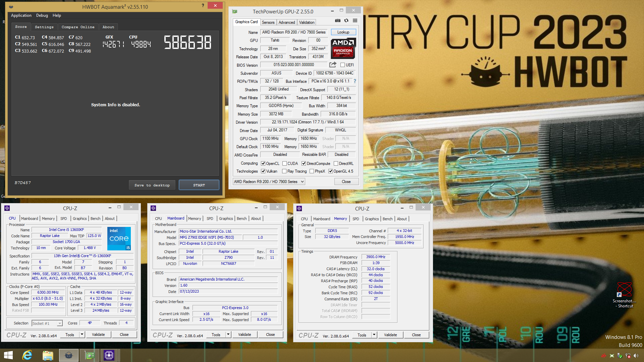Click the CPU-Z icon in the Memory window title bar
644x362 pixels.
299,208
